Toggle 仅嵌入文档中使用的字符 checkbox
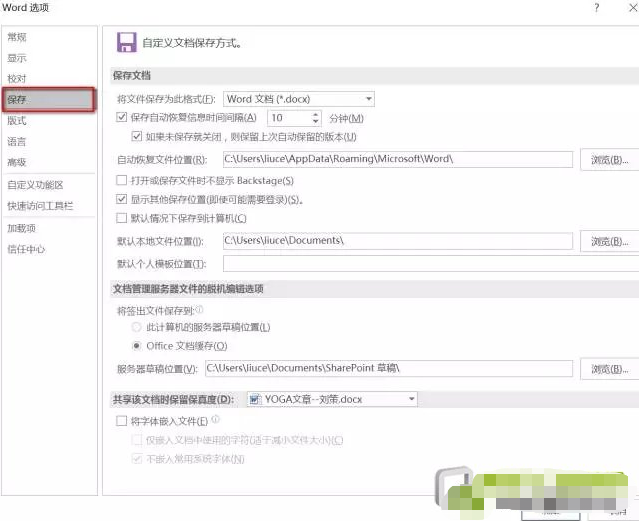This screenshot has height=521, width=642. click(x=136, y=440)
